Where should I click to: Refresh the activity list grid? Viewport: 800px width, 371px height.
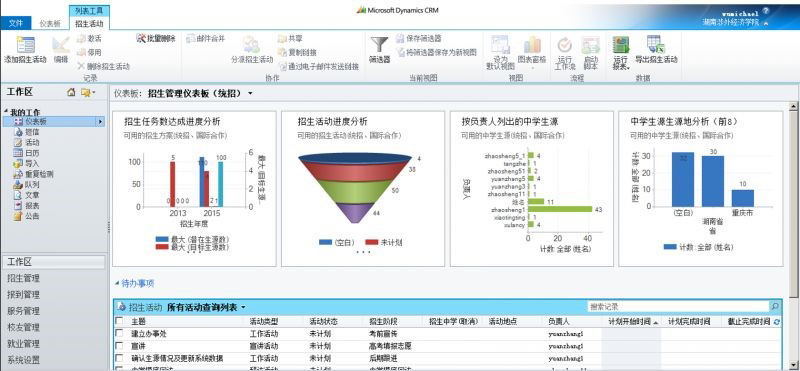click(x=777, y=321)
